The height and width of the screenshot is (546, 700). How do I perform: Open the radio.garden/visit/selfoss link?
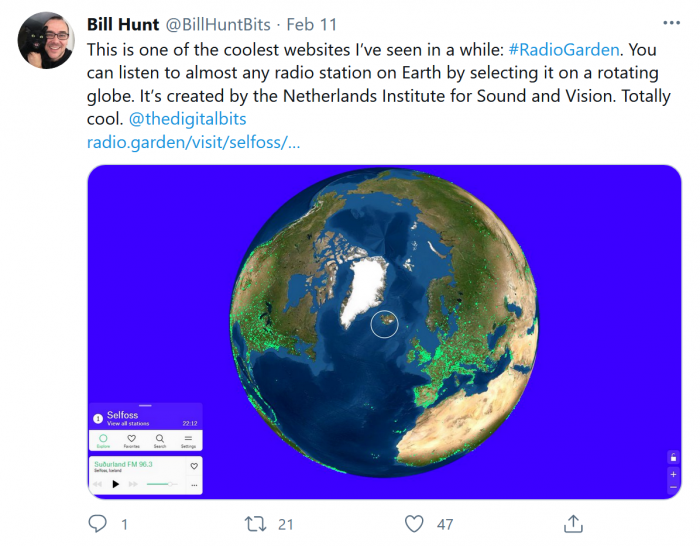tap(193, 142)
